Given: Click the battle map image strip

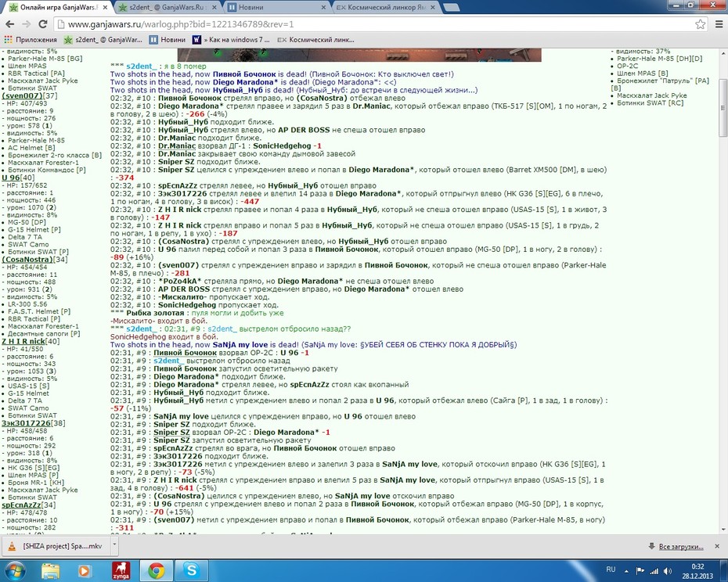Looking at the screenshot, I should [x=359, y=55].
